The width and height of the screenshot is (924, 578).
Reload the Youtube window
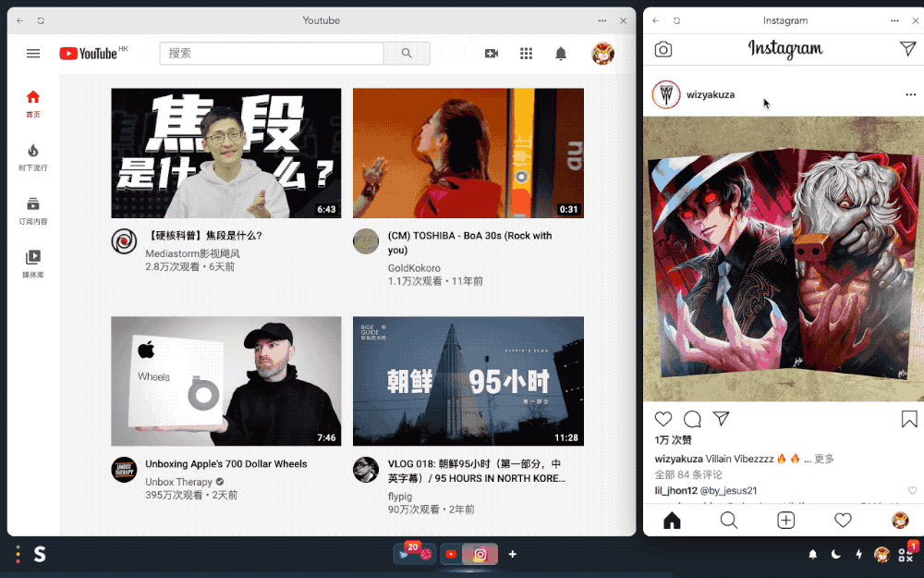[41, 20]
